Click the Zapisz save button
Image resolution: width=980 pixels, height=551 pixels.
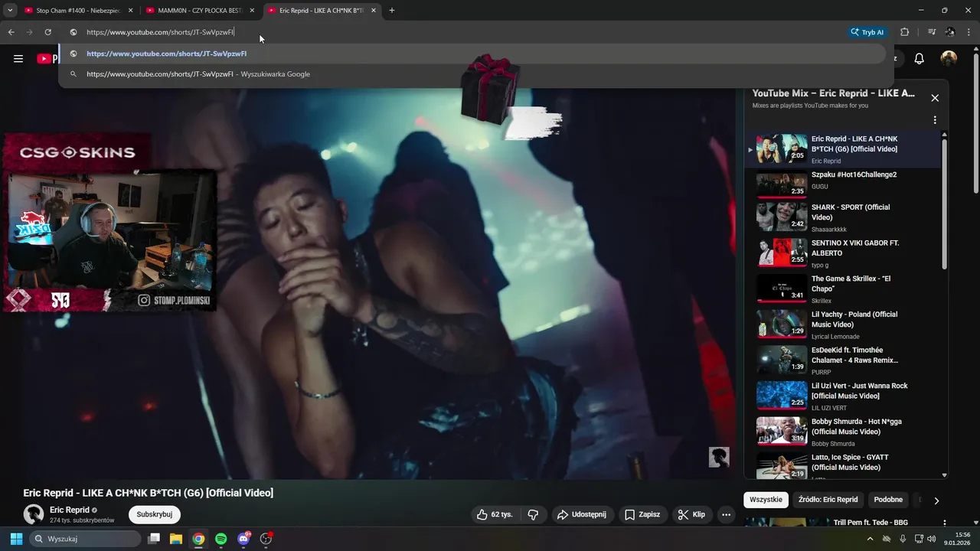642,514
